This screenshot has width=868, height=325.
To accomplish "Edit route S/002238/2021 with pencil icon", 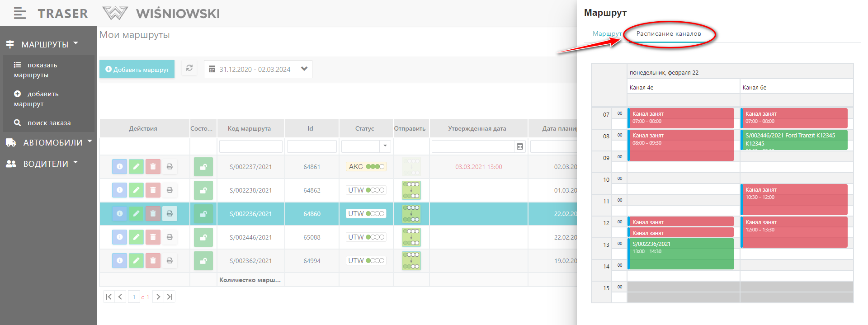I will [x=136, y=190].
